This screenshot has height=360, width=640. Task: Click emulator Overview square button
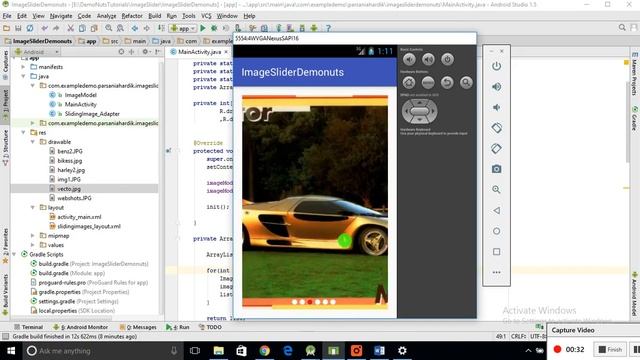496,251
